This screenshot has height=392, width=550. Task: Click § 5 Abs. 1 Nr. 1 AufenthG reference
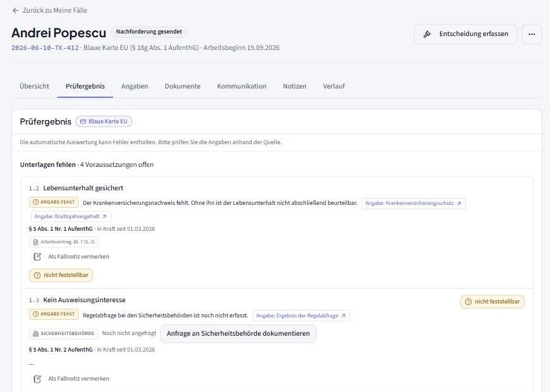coord(61,229)
